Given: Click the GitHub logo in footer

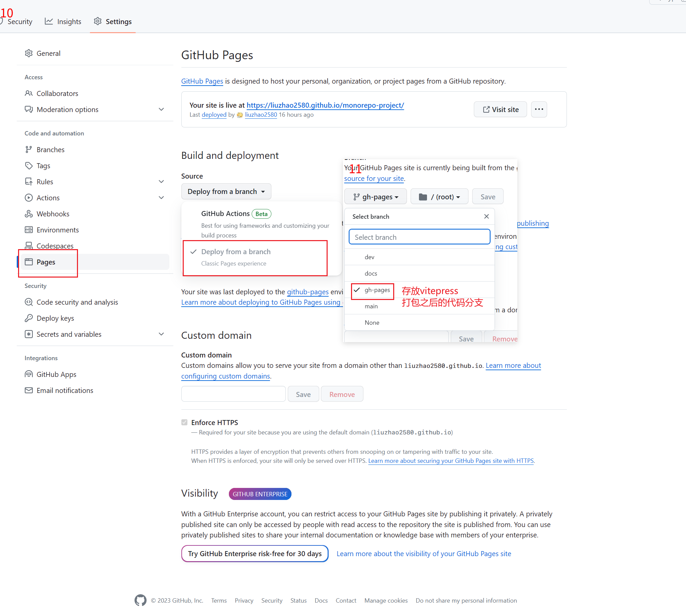Looking at the screenshot, I should coord(140,600).
